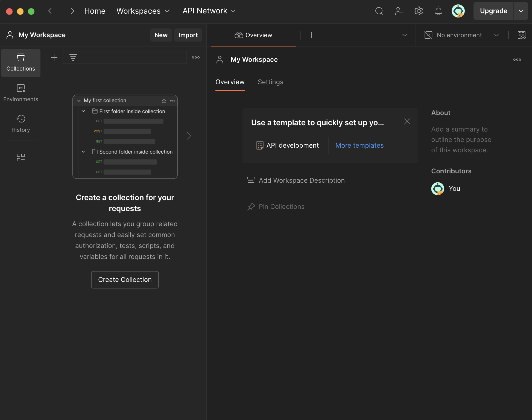Viewport: 532px width, 420px height.
Task: Open the API Network menu
Action: (209, 11)
